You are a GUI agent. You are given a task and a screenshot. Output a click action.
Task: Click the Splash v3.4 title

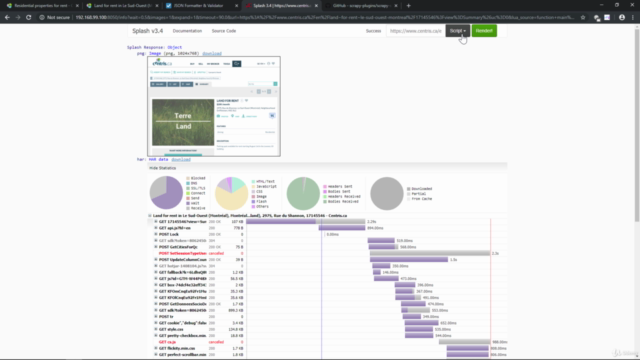coord(147,31)
